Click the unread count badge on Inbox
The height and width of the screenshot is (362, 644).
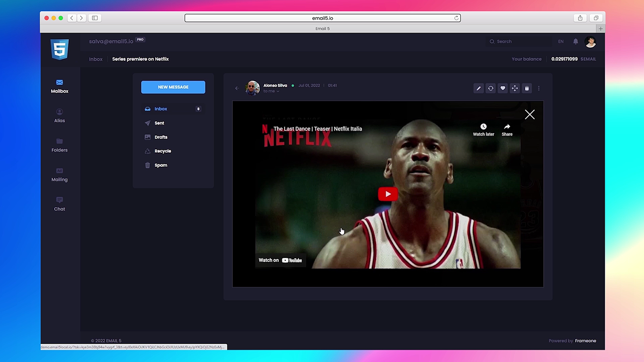tap(198, 109)
